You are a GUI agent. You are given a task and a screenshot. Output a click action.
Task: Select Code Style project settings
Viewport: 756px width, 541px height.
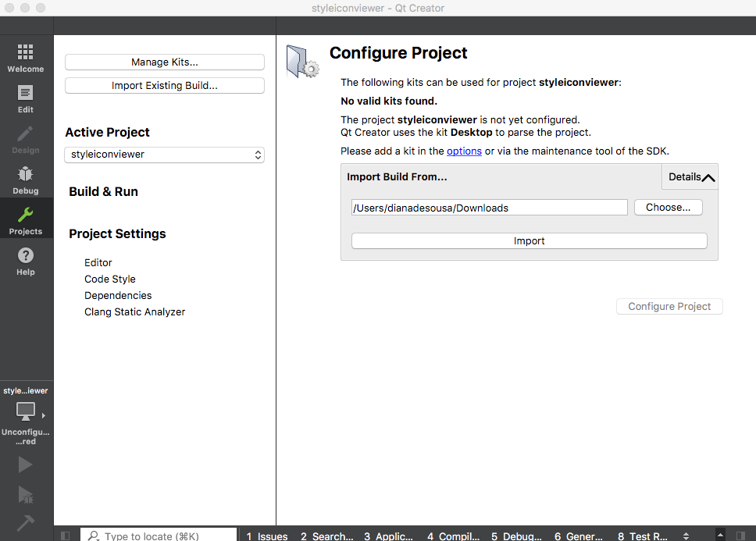click(110, 279)
